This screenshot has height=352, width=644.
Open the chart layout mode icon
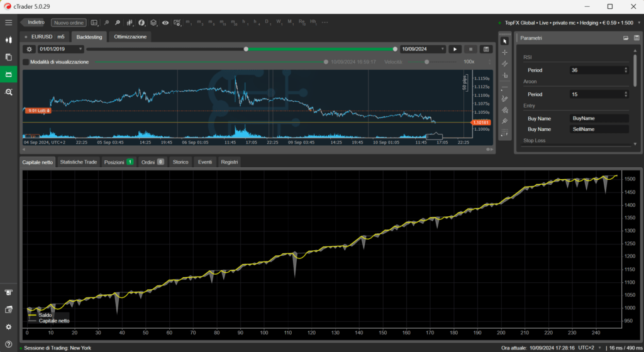[94, 23]
